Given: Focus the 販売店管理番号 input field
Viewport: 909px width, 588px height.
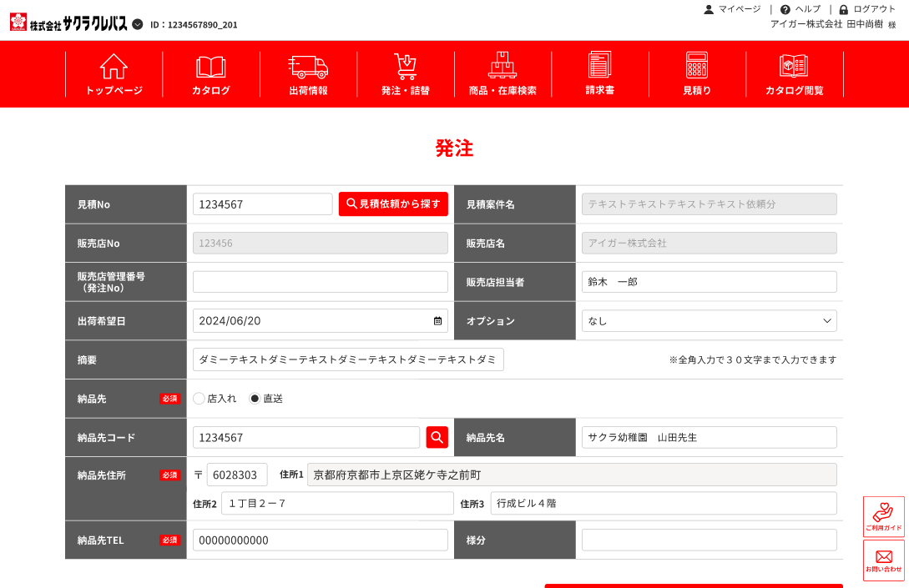Looking at the screenshot, I should [320, 282].
